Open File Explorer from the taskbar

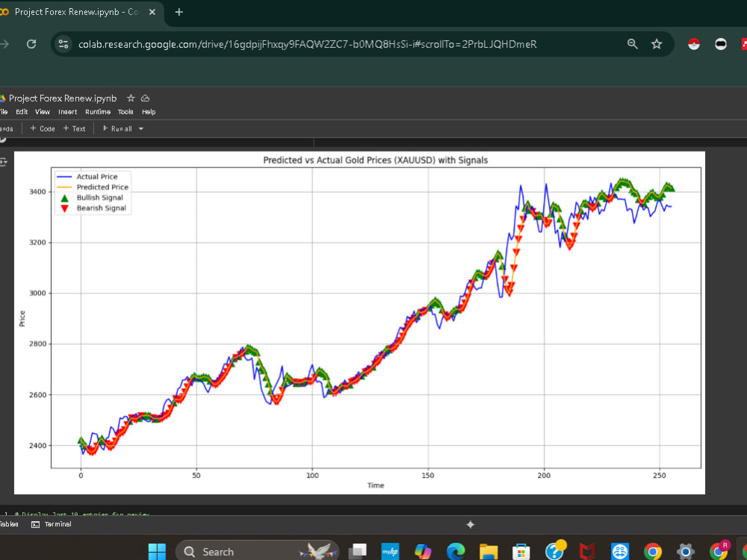click(x=489, y=552)
